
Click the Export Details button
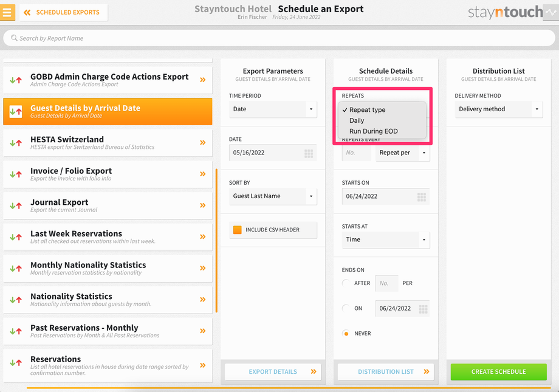point(273,372)
